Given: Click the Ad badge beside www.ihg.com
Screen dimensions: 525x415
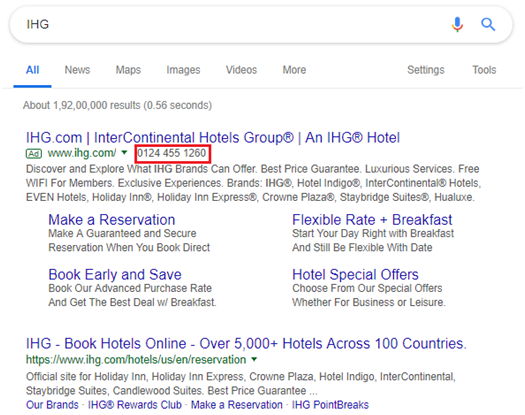Looking at the screenshot, I should click(34, 154).
